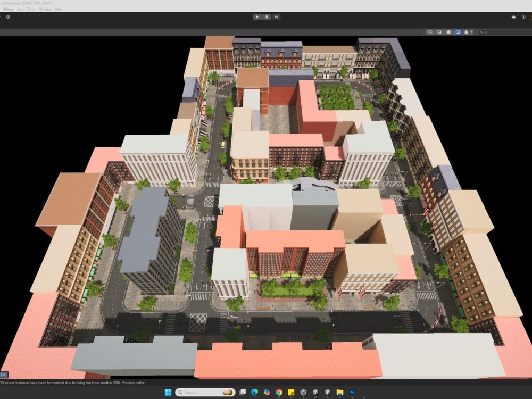
Task: Open the Tools menu
Action: click(31, 9)
